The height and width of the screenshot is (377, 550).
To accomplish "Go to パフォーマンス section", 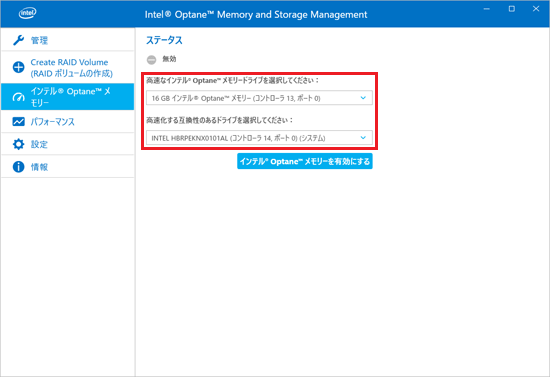I will (68, 121).
